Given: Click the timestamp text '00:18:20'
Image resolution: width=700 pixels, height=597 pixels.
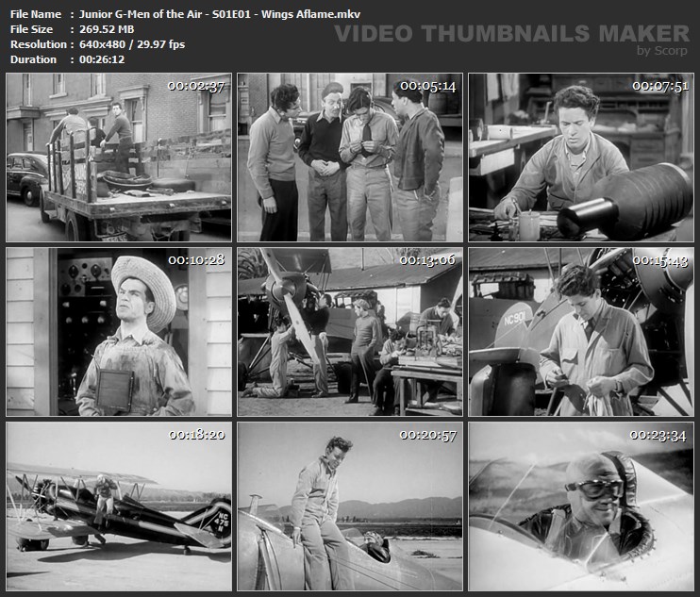Looking at the screenshot, I should click(x=196, y=435).
